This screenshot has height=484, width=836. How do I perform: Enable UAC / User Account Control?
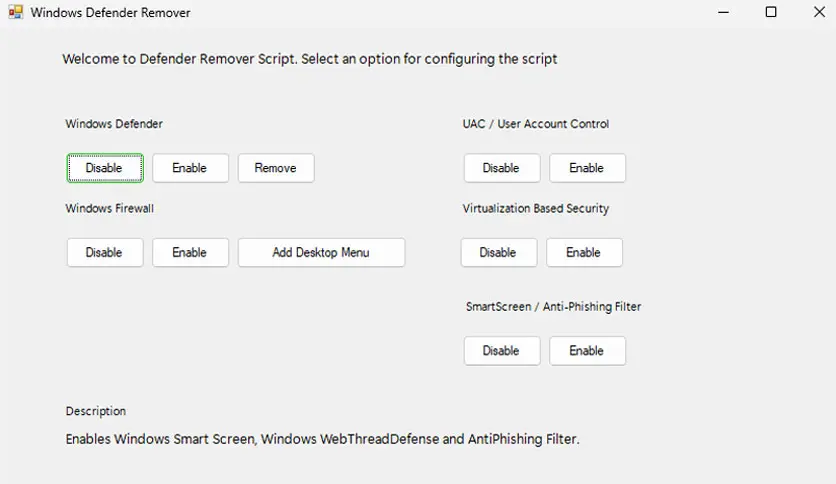click(587, 168)
